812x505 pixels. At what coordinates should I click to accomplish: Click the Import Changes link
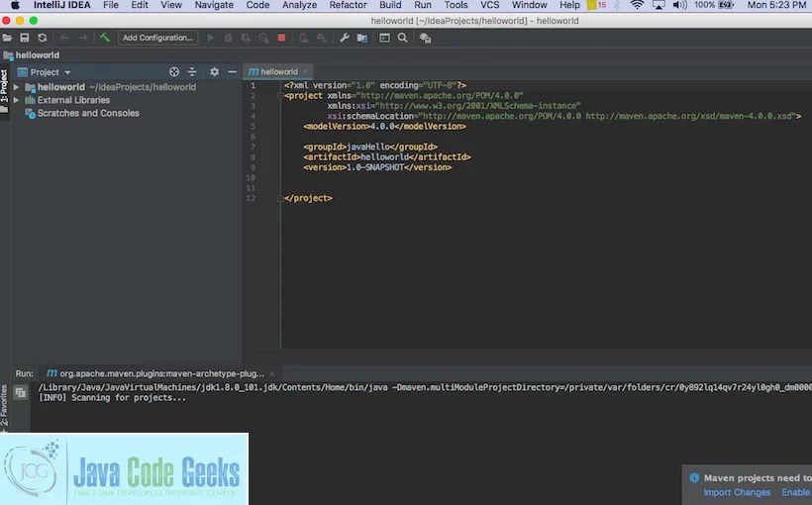[x=737, y=492]
